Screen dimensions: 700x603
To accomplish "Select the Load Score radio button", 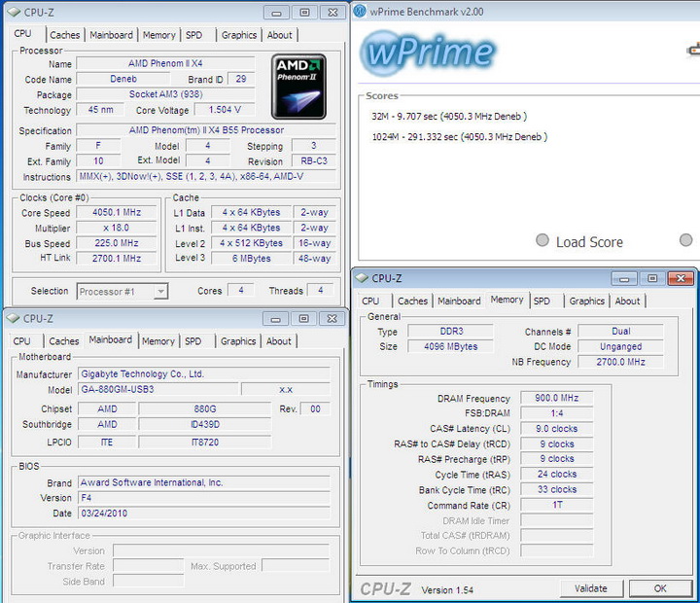I will (542, 240).
